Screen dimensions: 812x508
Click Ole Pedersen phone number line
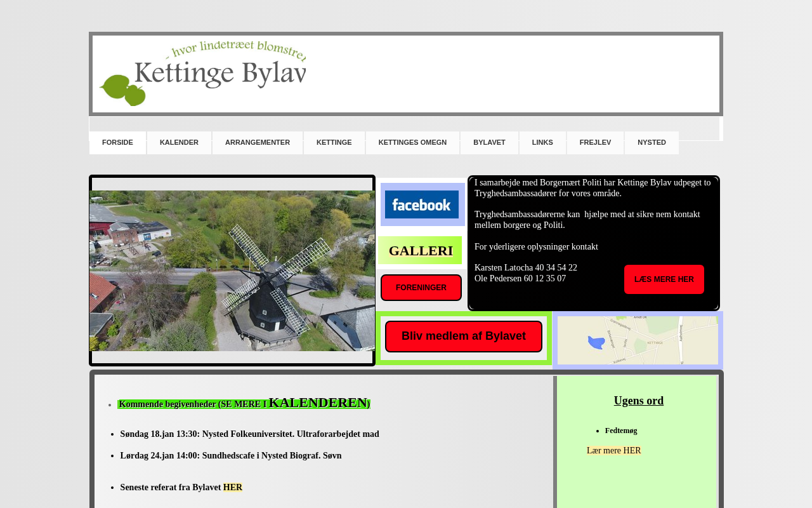[x=520, y=279]
